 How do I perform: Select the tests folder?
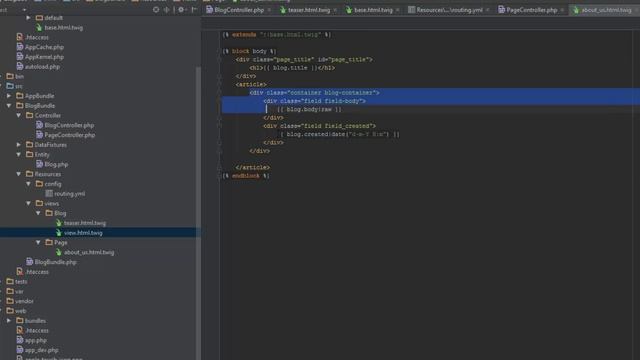(x=21, y=282)
